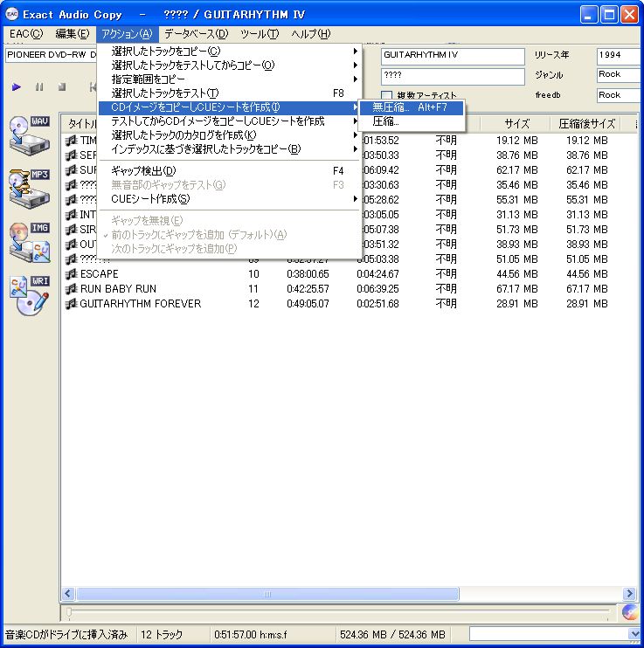Click the IMG copy image icon
The width and height of the screenshot is (644, 648).
click(x=30, y=243)
